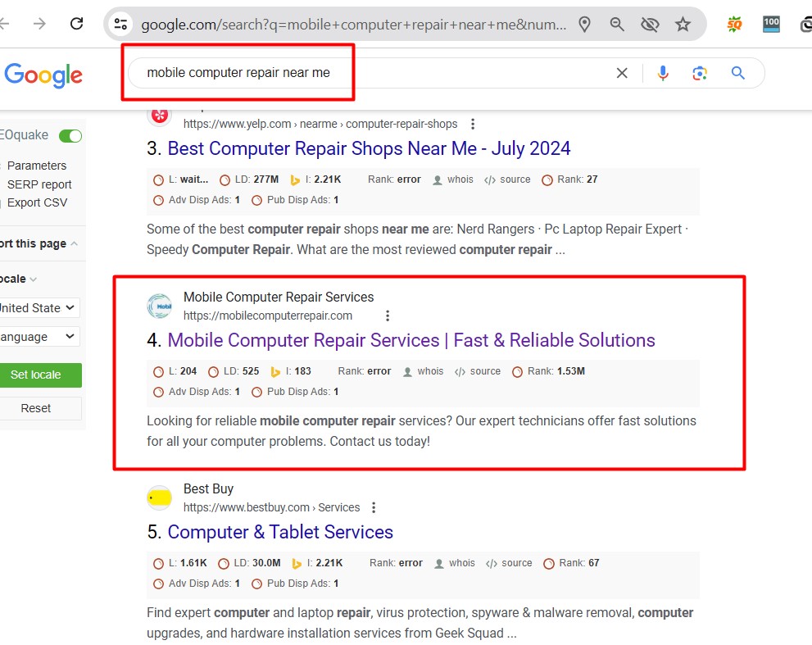
Task: Click Rank: 27 value in result 3
Action: click(x=578, y=179)
